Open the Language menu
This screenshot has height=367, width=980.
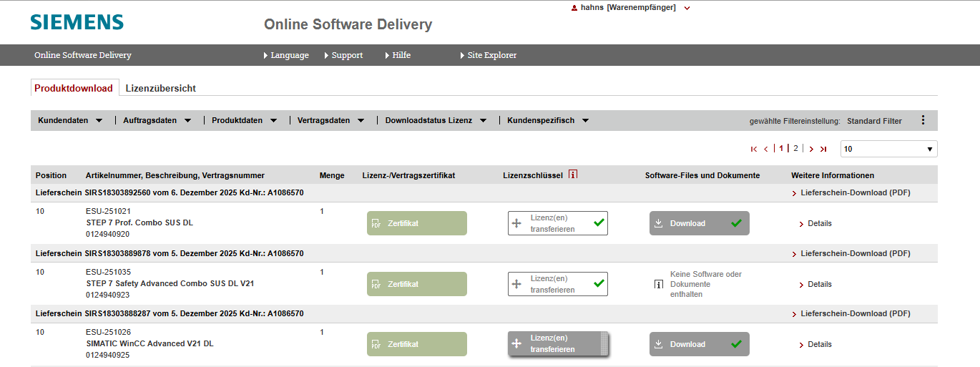(287, 55)
